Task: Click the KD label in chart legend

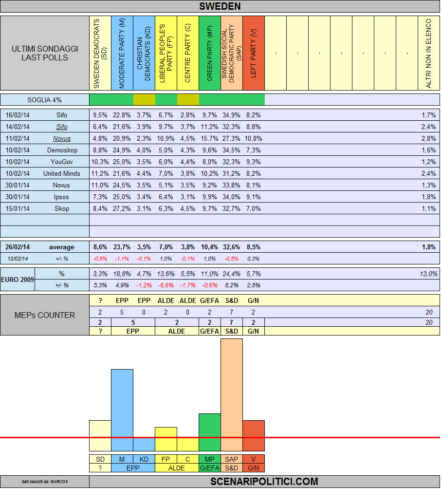Action: click(x=144, y=459)
